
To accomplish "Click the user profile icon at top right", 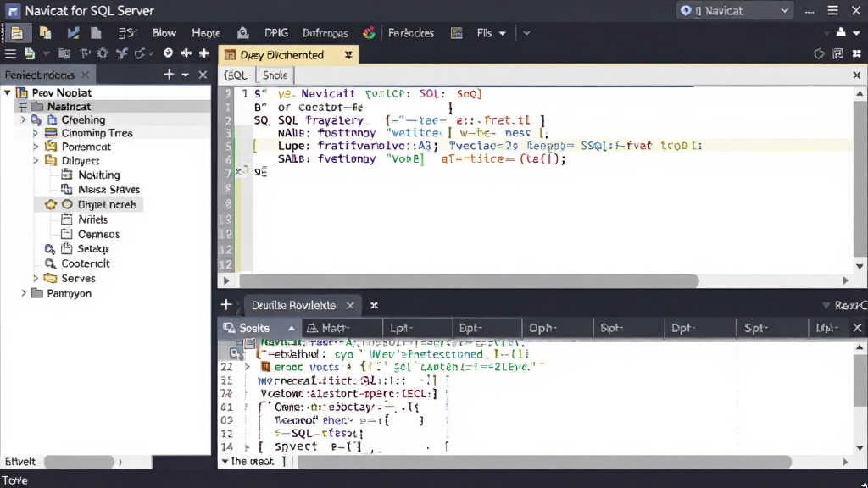I will [841, 33].
